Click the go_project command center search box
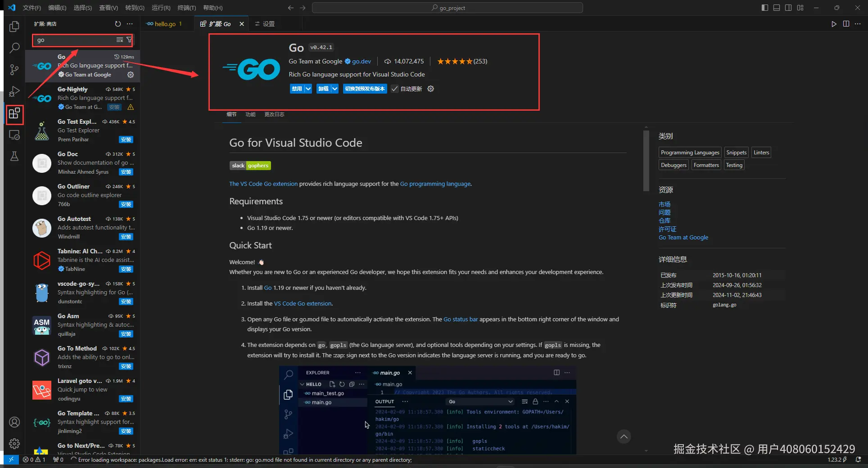 (448, 8)
